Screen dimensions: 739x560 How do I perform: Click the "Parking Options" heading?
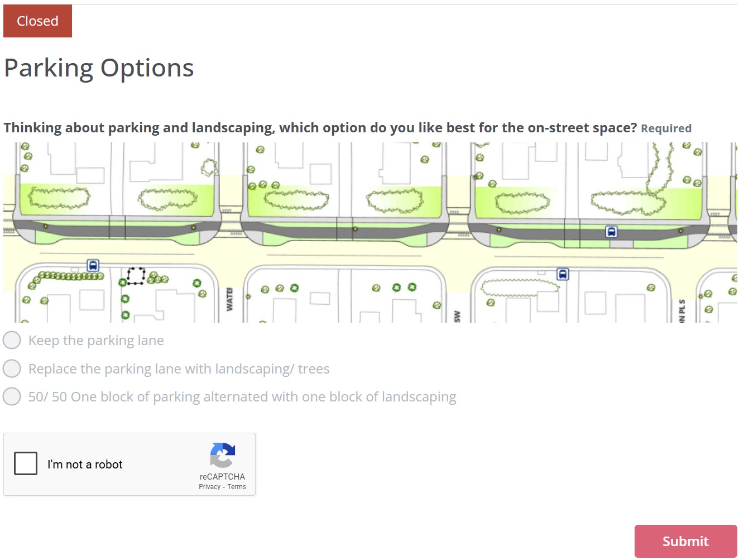point(99,68)
